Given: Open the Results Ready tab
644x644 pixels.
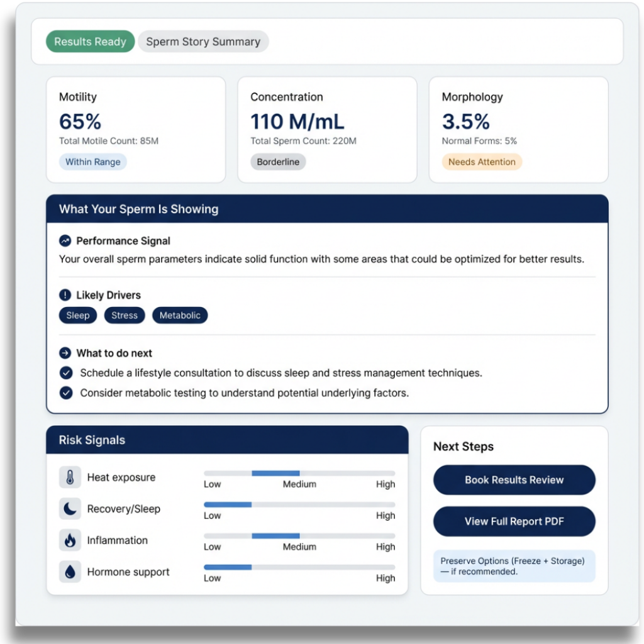Looking at the screenshot, I should pyautogui.click(x=90, y=42).
